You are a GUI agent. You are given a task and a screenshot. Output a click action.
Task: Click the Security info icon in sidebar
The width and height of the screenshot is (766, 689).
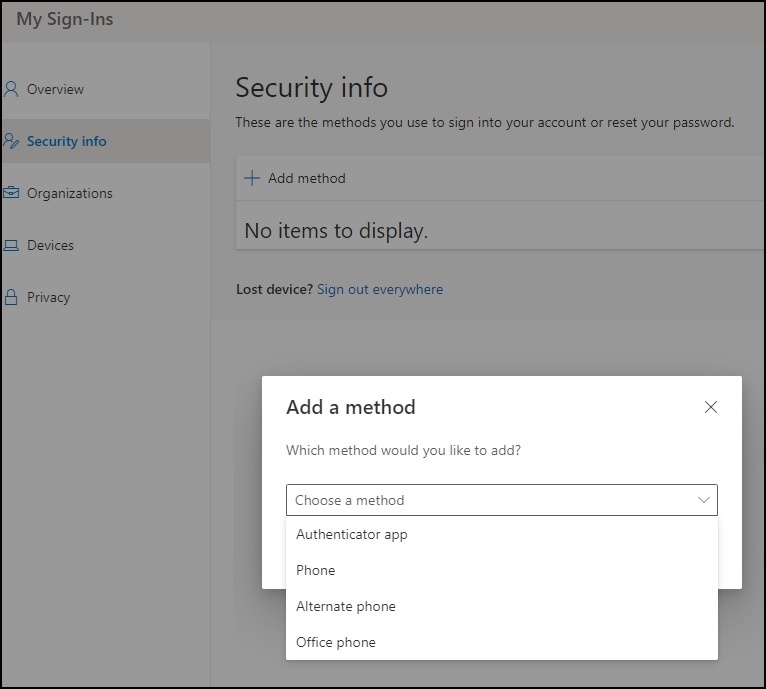tap(12, 141)
